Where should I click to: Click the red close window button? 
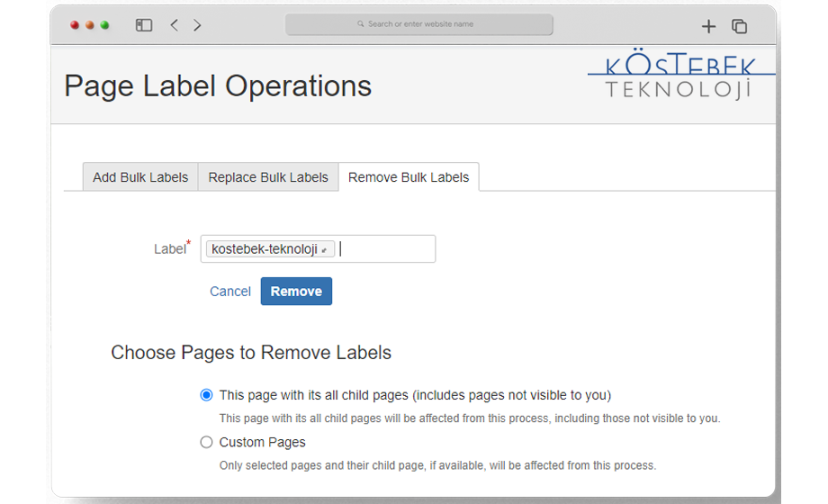(75, 25)
